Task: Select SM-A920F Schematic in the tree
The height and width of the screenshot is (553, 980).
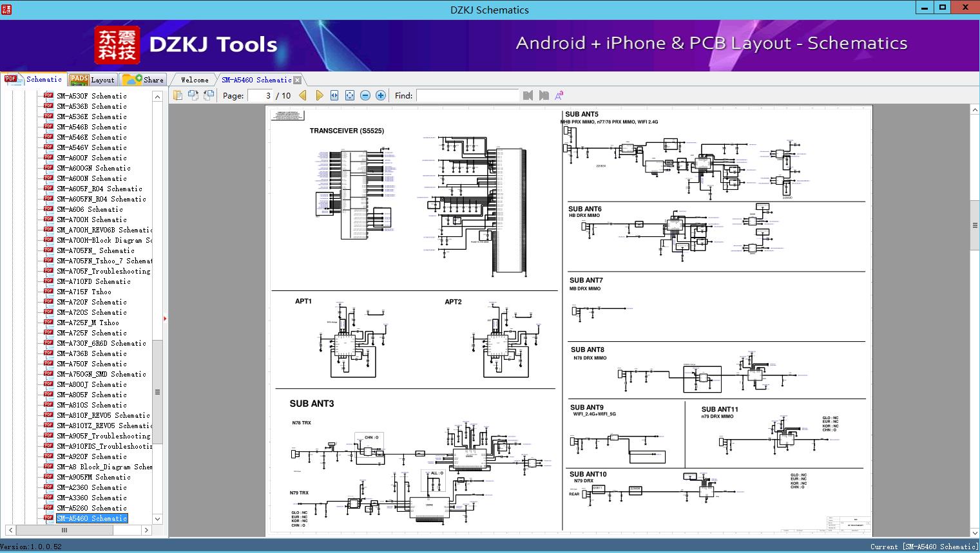Action: pos(91,456)
